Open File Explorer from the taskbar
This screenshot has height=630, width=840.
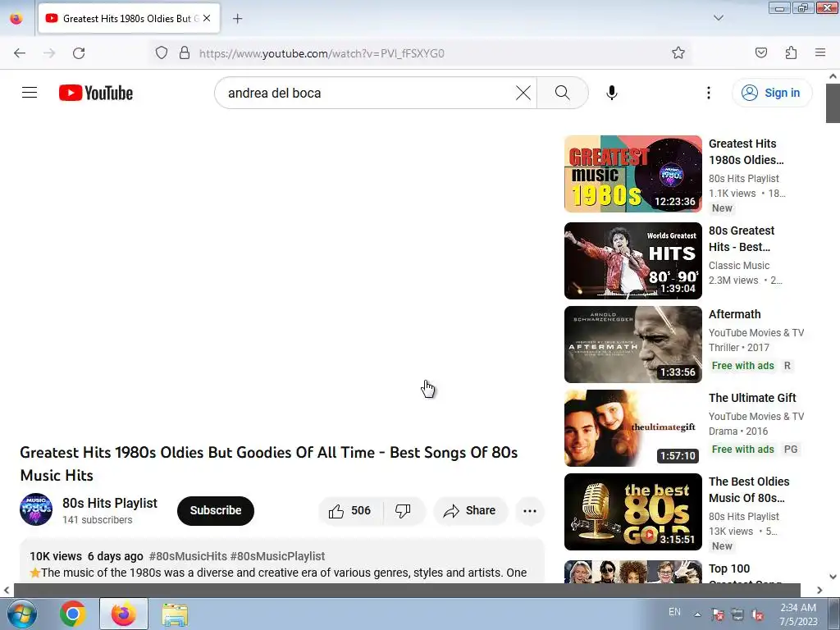175,614
